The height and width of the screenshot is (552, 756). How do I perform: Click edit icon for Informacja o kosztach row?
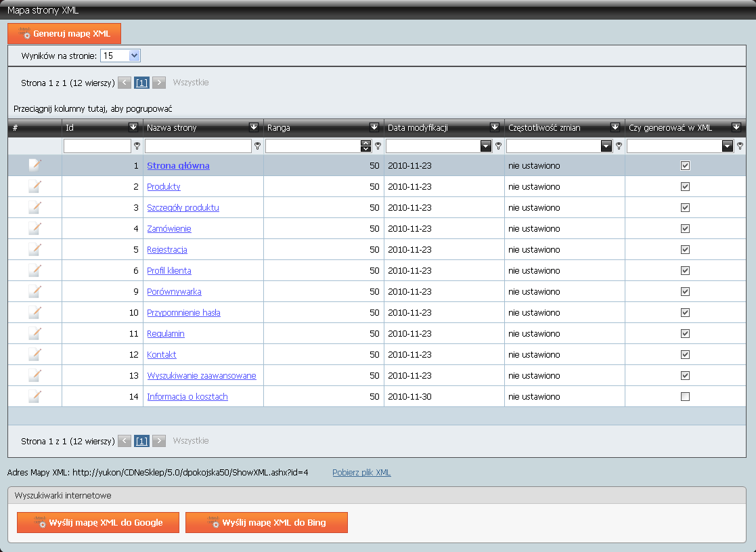pyautogui.click(x=35, y=396)
